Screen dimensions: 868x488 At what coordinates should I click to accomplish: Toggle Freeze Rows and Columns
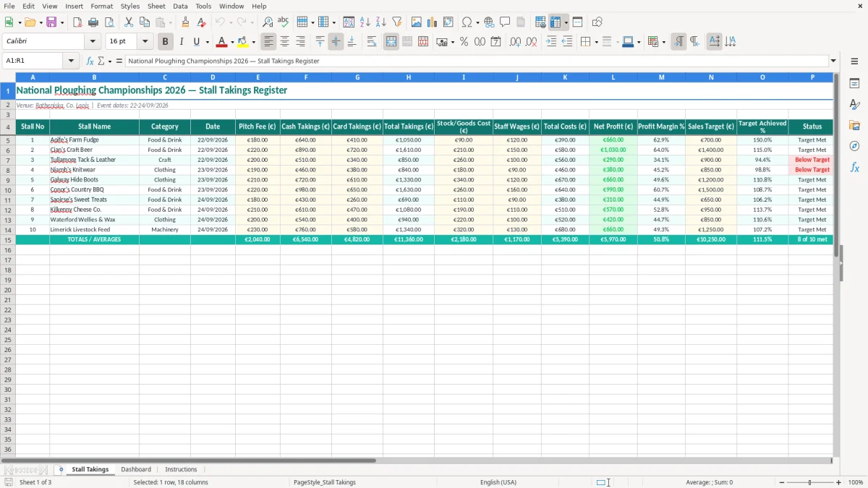pos(556,22)
